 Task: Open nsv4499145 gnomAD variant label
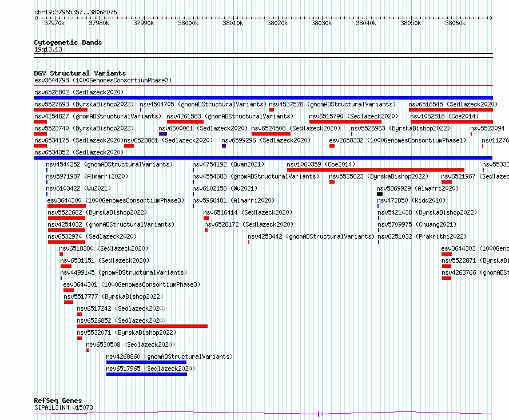coord(124,272)
